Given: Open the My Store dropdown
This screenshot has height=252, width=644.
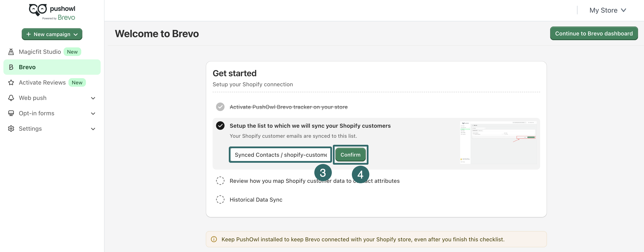Looking at the screenshot, I should [608, 10].
